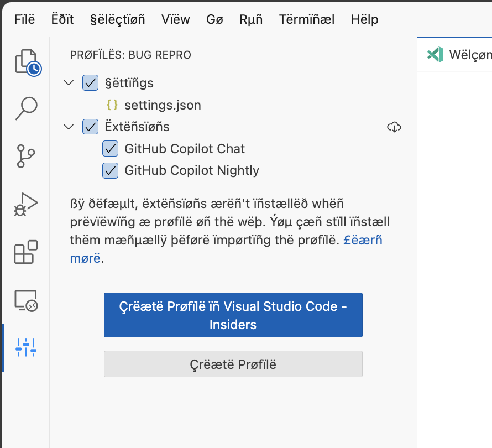Click the cloud download icon beside Extensions

pos(394,127)
